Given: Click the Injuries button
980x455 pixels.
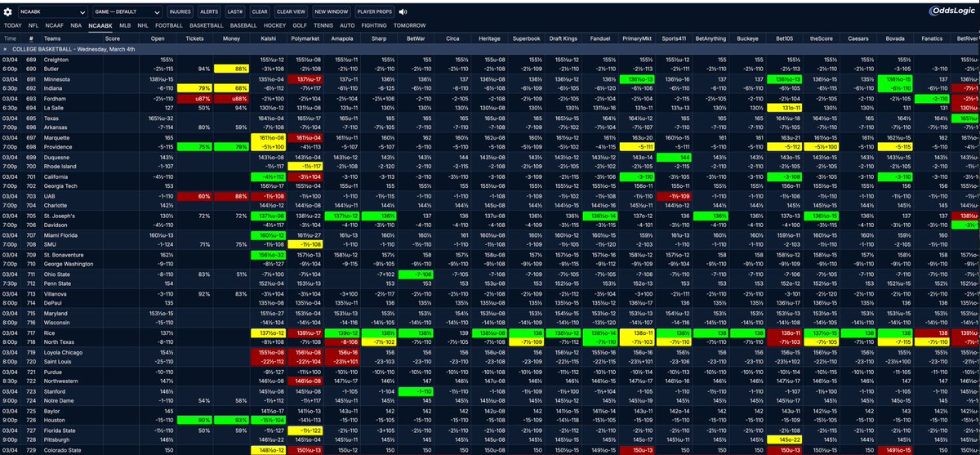Looking at the screenshot, I should 180,12.
